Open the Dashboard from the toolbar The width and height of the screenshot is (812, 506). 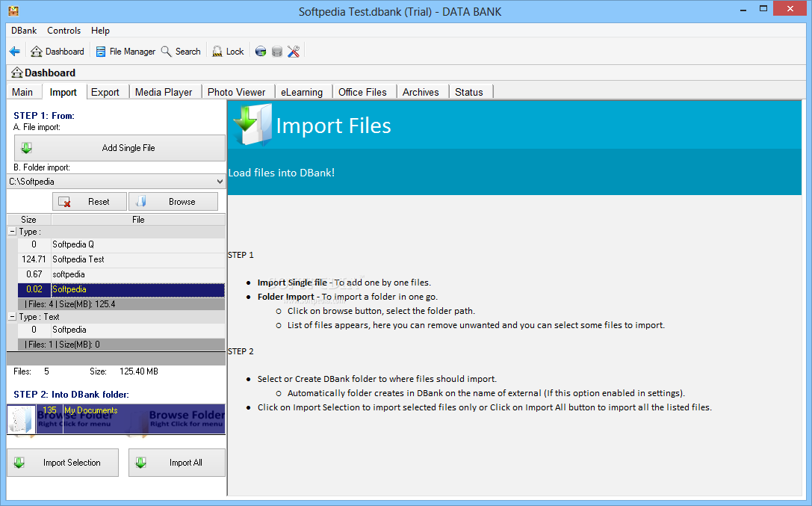[x=58, y=52]
